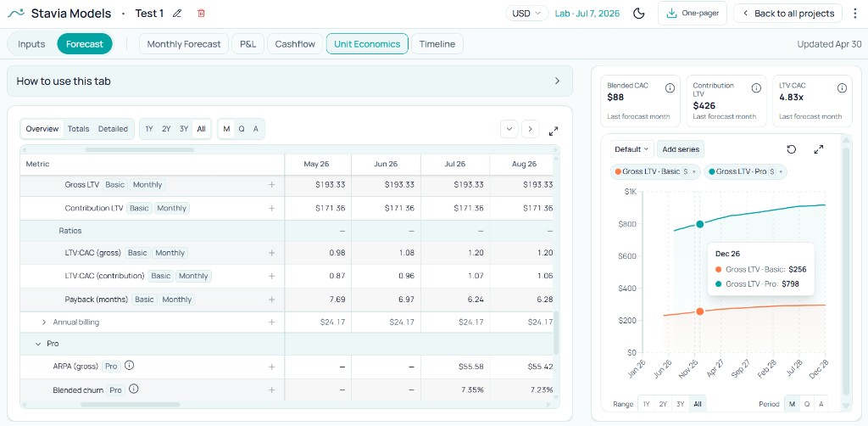Set table period to Annual (A)
The height and width of the screenshot is (426, 868).
pos(255,129)
